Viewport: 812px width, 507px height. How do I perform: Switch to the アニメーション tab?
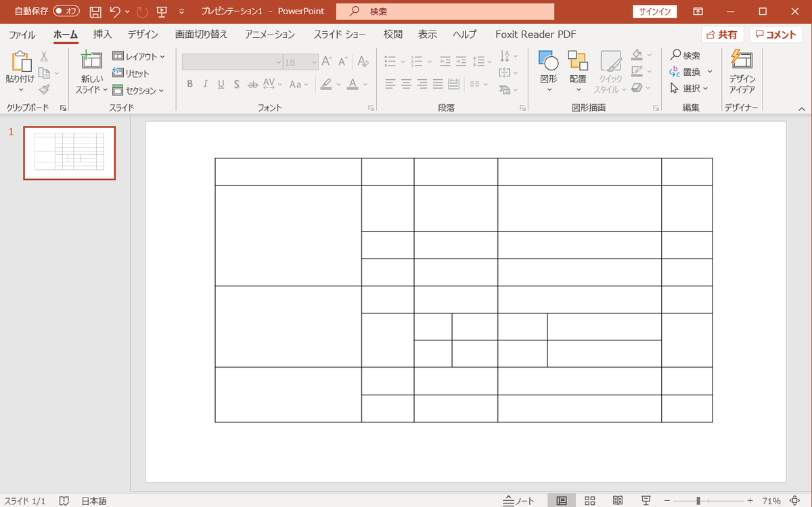tap(270, 35)
